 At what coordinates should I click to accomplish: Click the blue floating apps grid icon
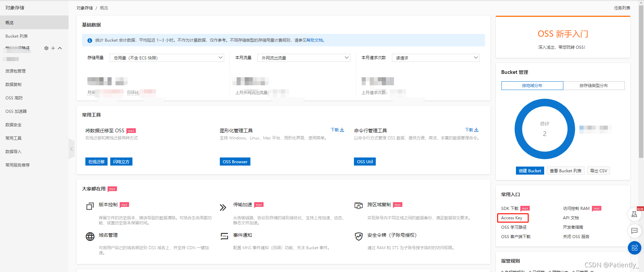635,248
